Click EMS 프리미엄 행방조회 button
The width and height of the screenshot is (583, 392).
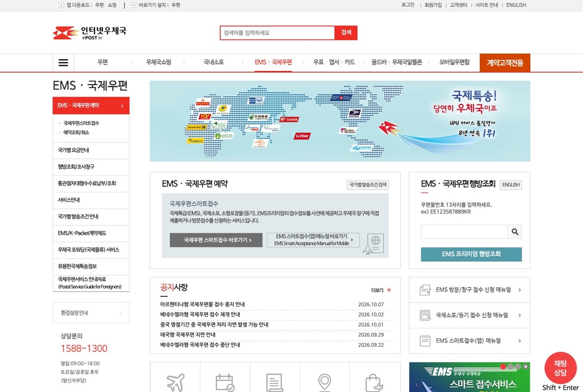[471, 254]
